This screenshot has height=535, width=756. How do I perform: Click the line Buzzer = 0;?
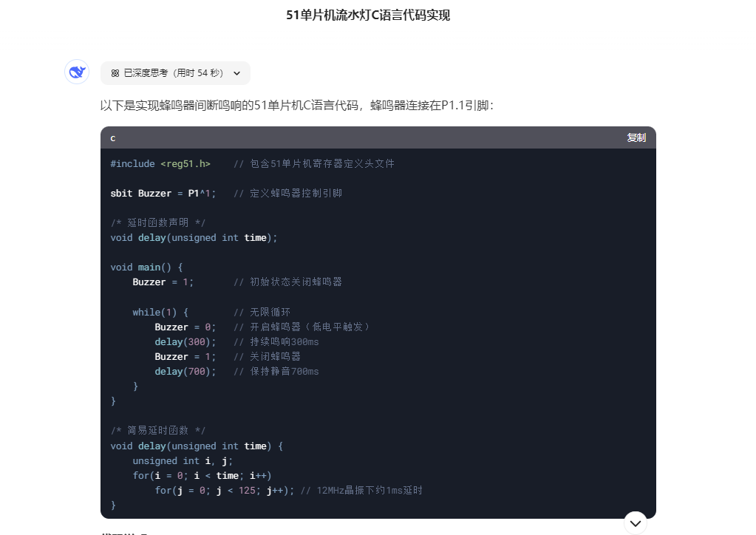(x=185, y=327)
